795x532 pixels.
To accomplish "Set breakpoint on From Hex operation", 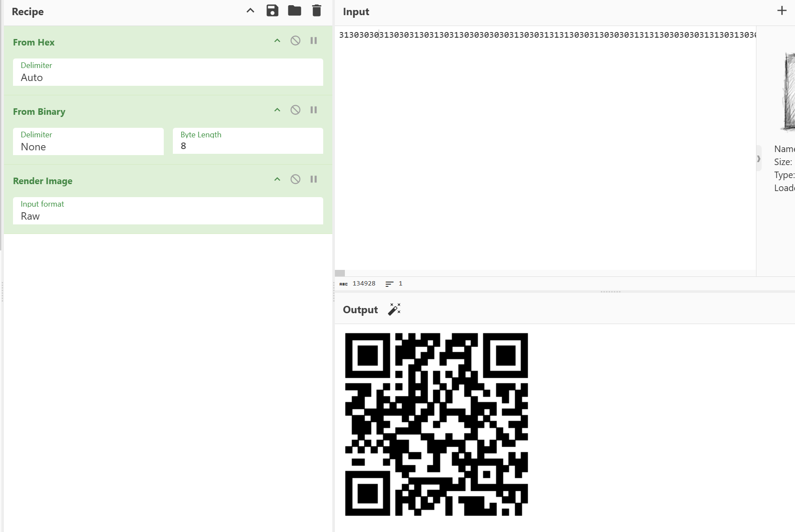I will pos(314,41).
